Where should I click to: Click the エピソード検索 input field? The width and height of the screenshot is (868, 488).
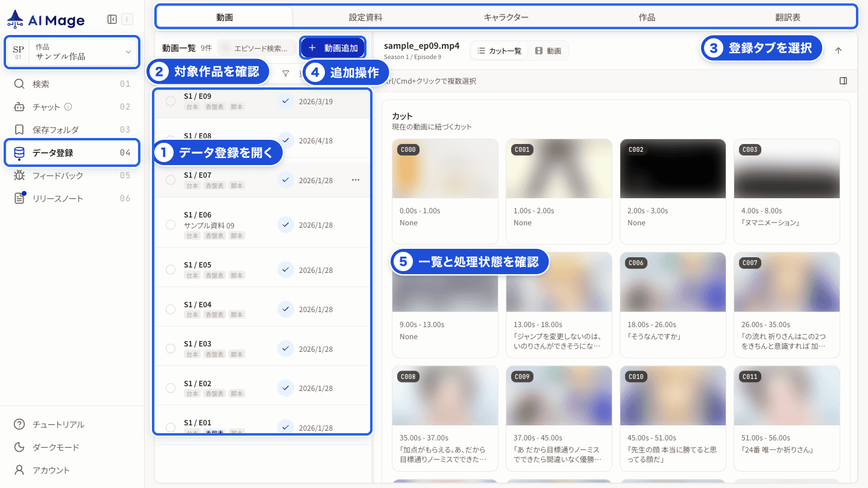click(257, 48)
